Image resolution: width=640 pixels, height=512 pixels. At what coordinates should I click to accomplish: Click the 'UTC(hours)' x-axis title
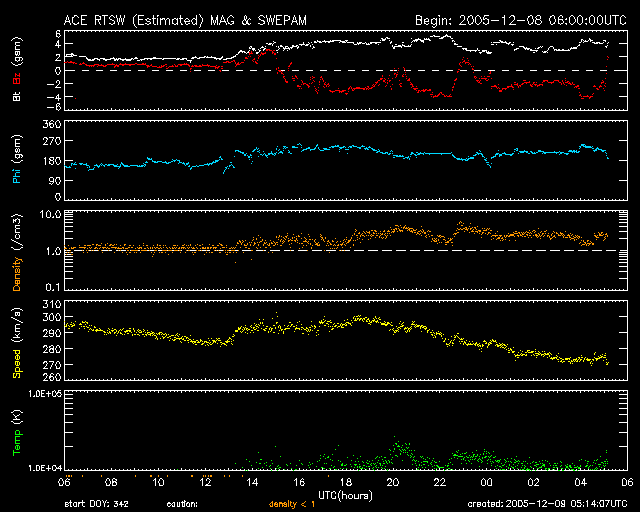(x=345, y=496)
